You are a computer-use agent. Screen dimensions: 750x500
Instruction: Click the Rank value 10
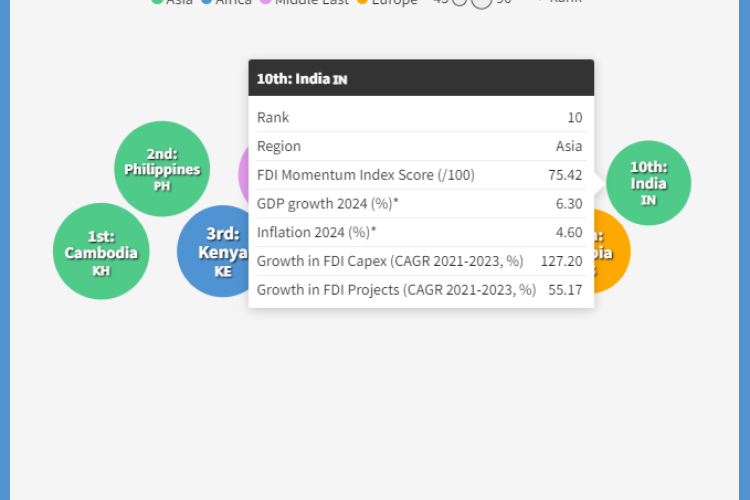574,118
